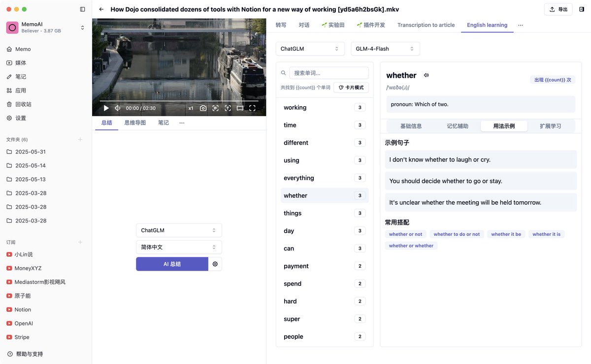Open the GLM-4-Flash model dropdown
The height and width of the screenshot is (364, 591).
pyautogui.click(x=385, y=49)
